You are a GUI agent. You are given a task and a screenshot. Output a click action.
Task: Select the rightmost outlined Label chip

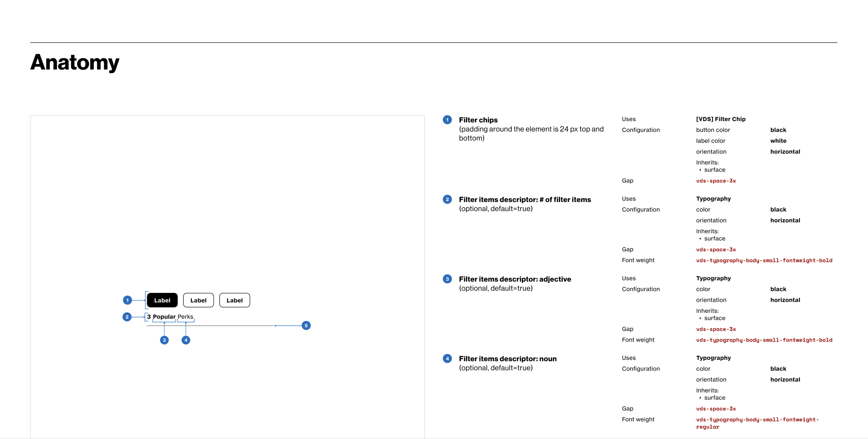tap(234, 300)
